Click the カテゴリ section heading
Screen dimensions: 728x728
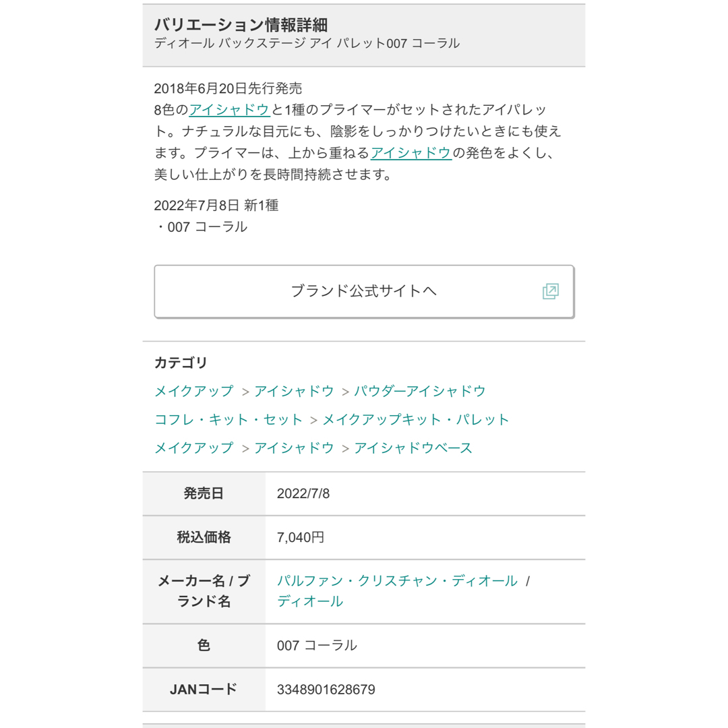tap(181, 363)
